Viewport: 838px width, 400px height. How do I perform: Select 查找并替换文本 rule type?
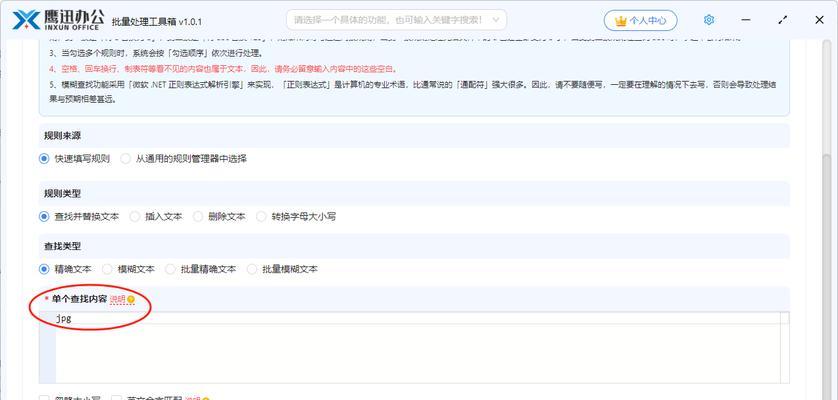79,217
